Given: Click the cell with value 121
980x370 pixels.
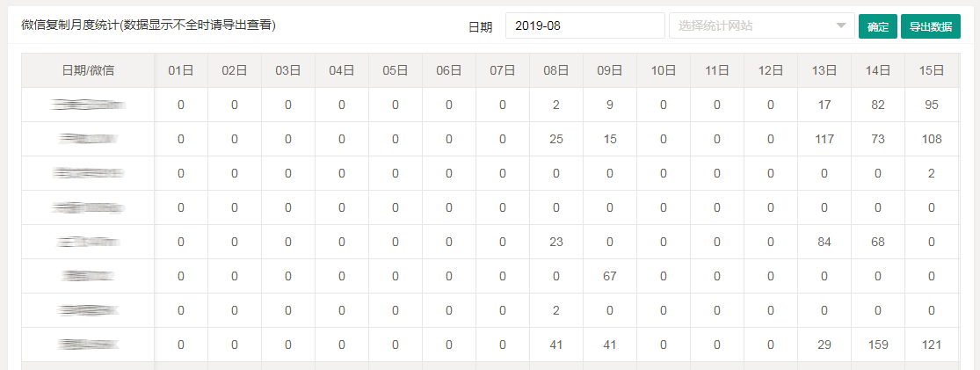Looking at the screenshot, I should (931, 345).
